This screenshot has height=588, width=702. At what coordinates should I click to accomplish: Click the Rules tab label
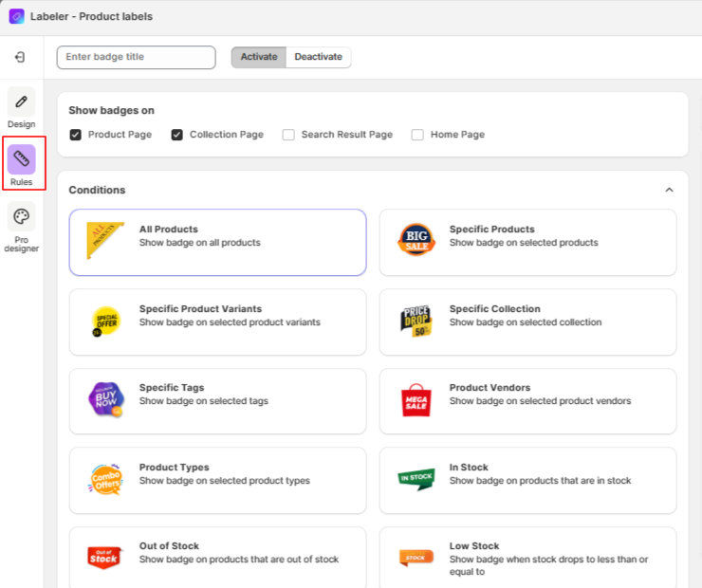(22, 182)
